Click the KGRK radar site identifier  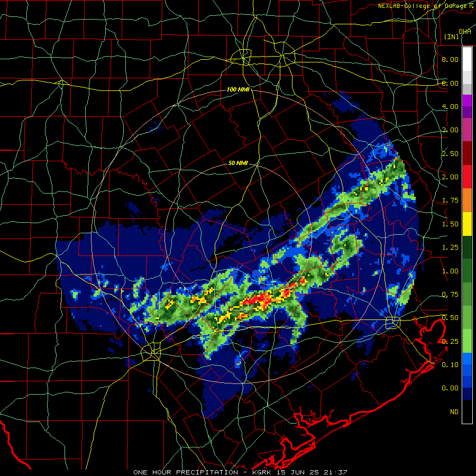click(x=262, y=472)
